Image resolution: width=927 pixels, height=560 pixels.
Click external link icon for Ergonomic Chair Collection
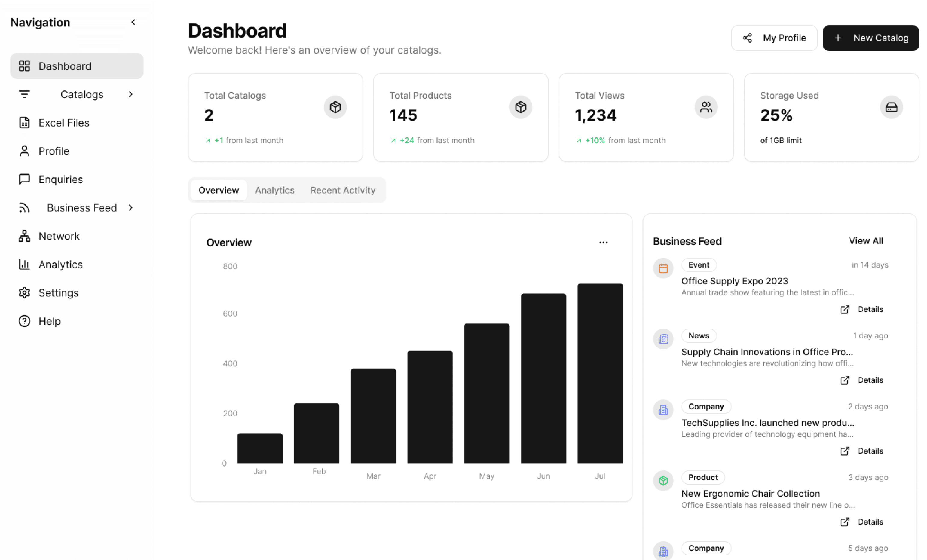tap(845, 522)
